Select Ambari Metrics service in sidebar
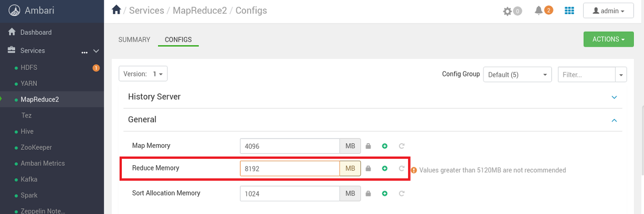This screenshot has height=214, width=644. tap(43, 163)
